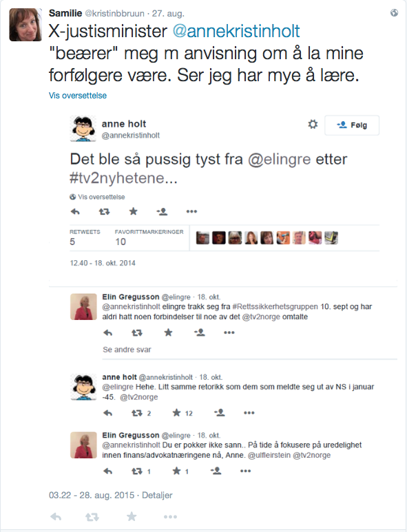Open Samilie's profile picture
The height and width of the screenshot is (532, 407).
coord(25,25)
